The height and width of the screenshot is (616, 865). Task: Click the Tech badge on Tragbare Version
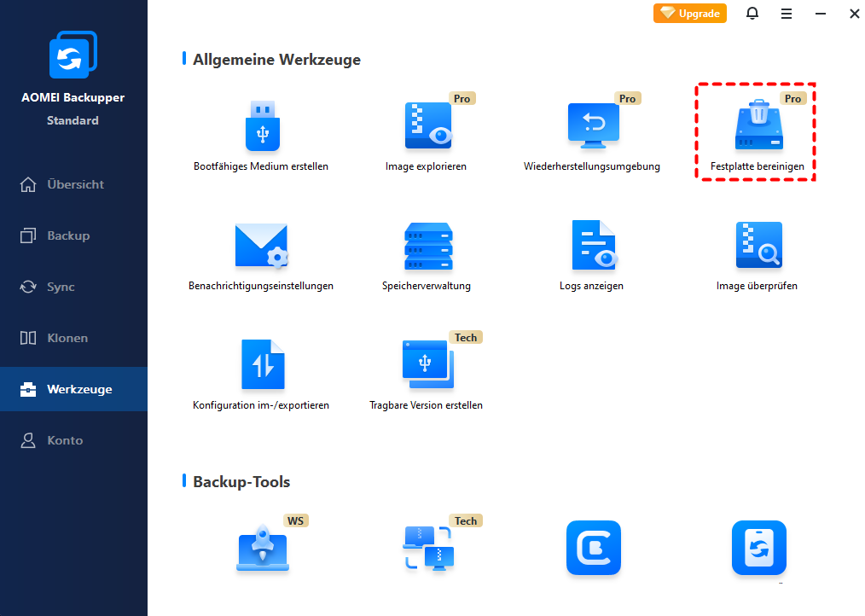[466, 337]
